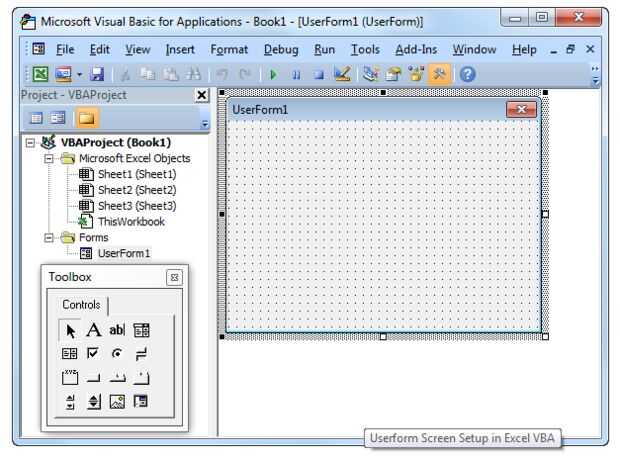The image size is (620, 460).
Task: Select UserForm1 in the Forms folder
Action: tap(124, 253)
